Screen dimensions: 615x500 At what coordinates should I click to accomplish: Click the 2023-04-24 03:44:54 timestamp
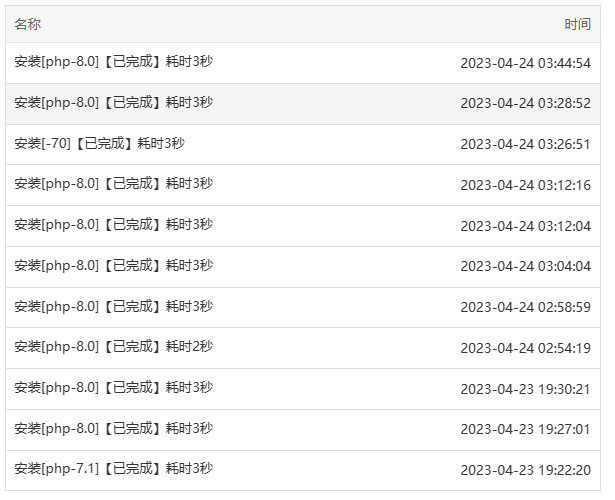pos(525,63)
